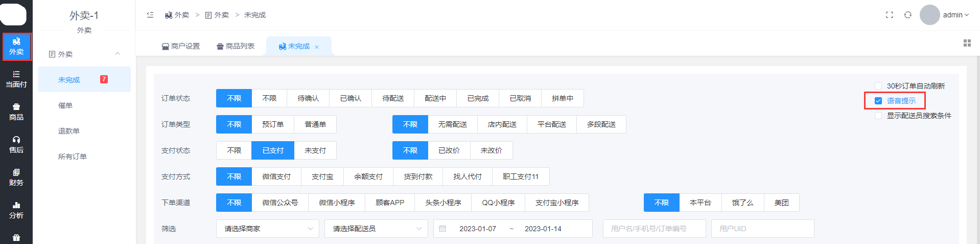Viewport: 980px width, 244px height.
Task: Choose 余额支付 payment method
Action: [368, 176]
